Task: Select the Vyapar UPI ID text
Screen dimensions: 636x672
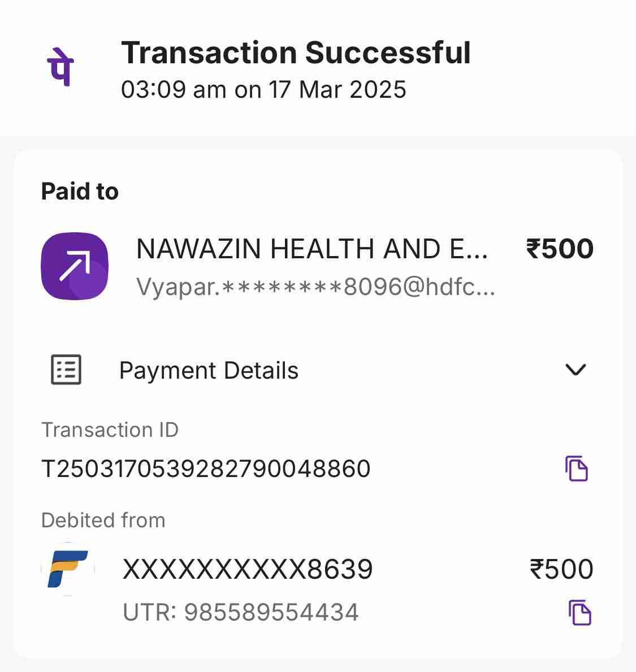Action: [x=315, y=288]
